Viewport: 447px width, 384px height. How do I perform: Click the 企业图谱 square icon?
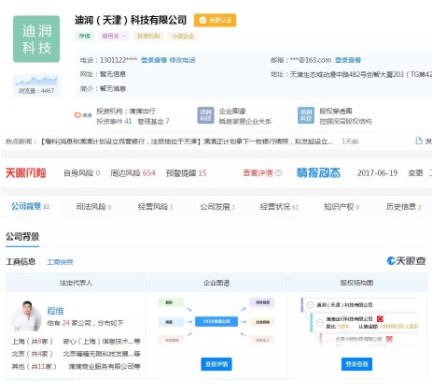(x=205, y=115)
